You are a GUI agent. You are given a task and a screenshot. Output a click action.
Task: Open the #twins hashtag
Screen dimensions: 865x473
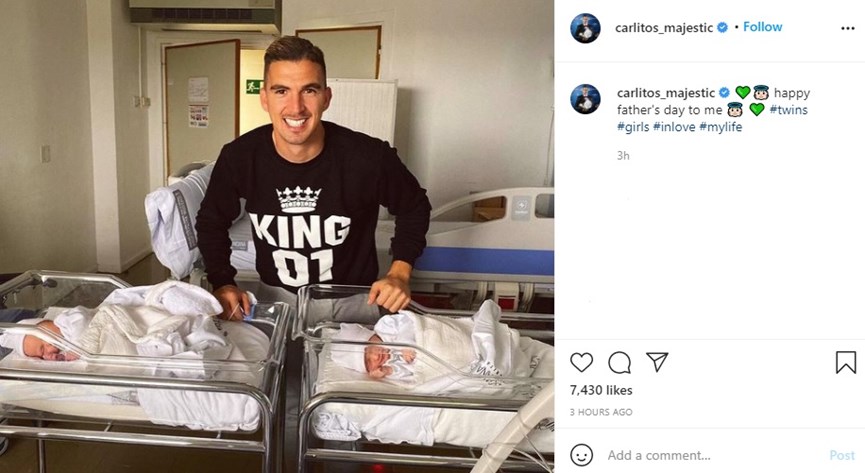[788, 110]
